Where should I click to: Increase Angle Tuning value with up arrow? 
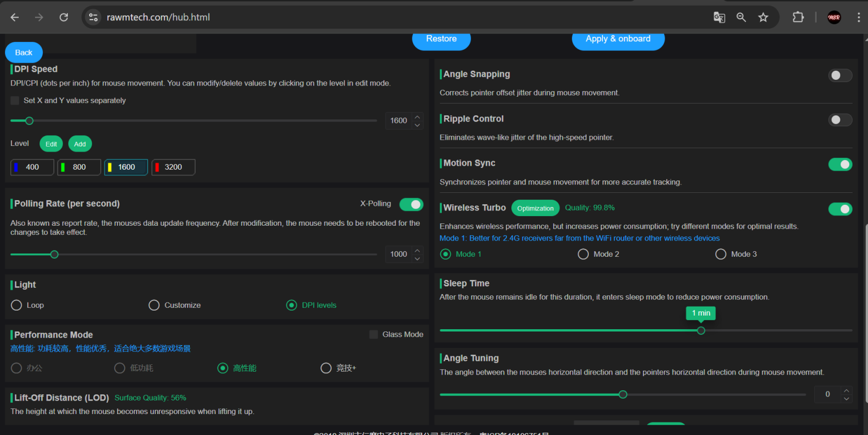coord(846,390)
